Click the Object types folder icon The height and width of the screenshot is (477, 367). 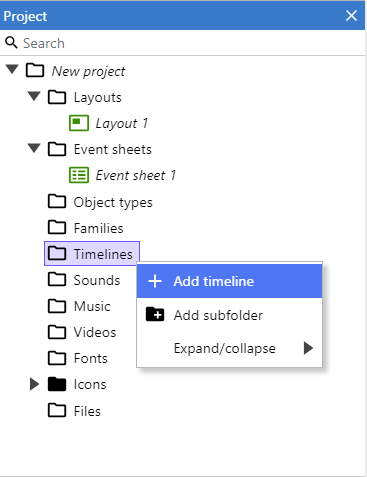[57, 202]
